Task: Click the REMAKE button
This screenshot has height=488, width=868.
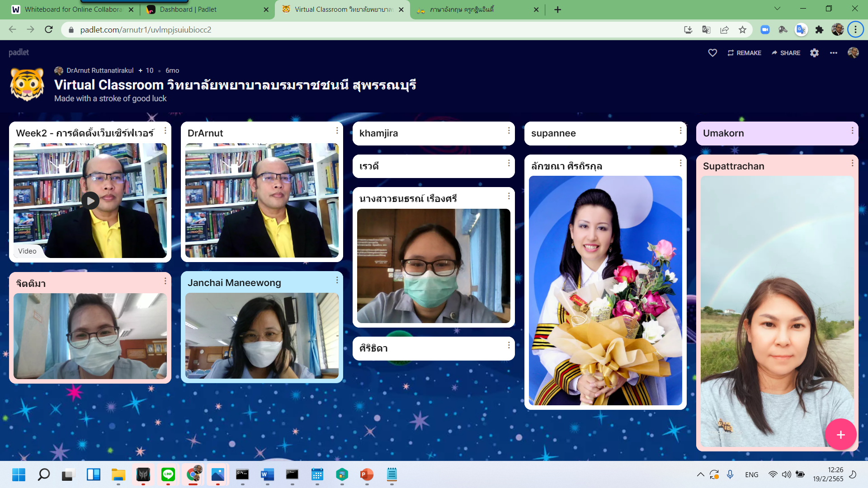Action: [x=744, y=53]
